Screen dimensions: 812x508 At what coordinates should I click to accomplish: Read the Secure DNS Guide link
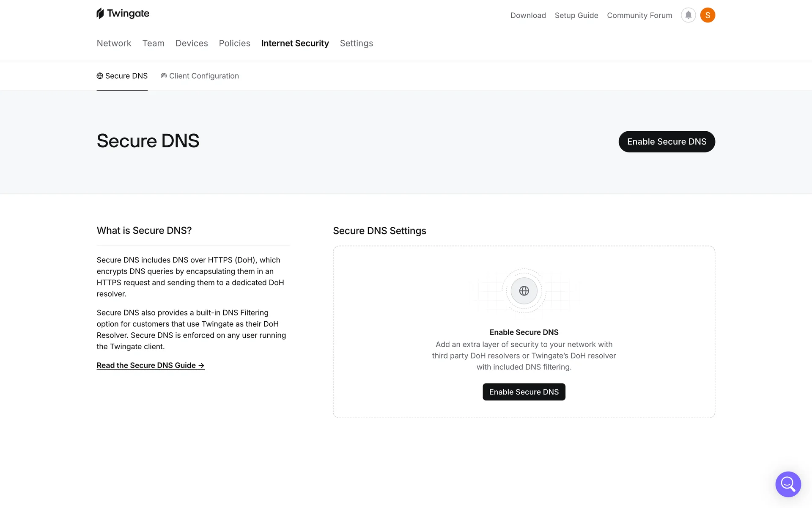151,365
